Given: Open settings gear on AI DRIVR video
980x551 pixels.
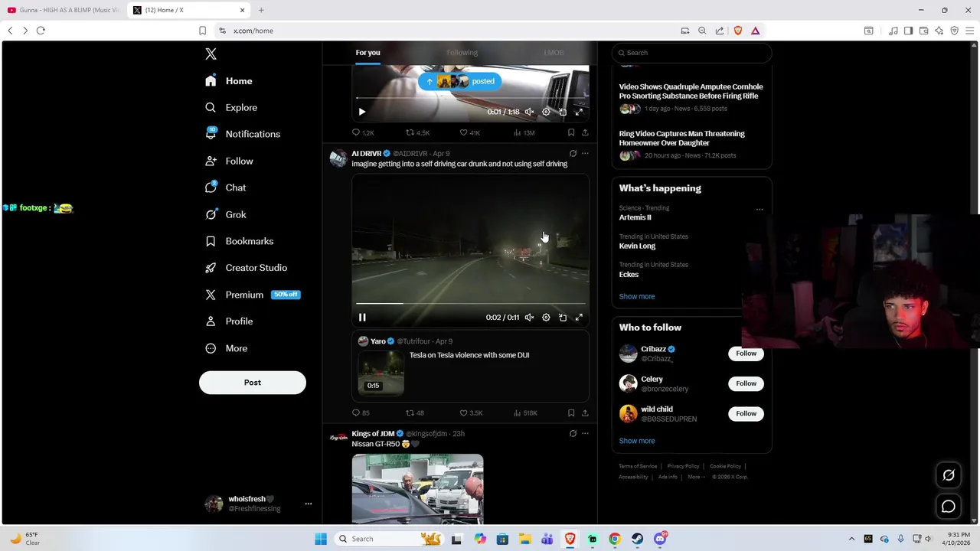Looking at the screenshot, I should [x=546, y=318].
